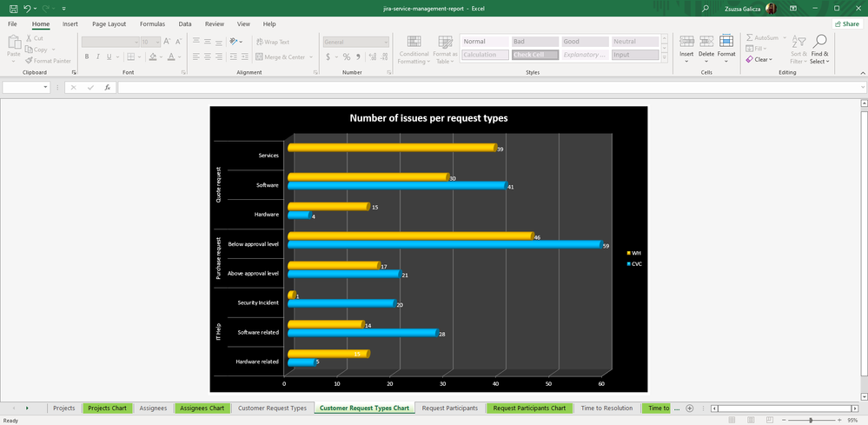This screenshot has width=868, height=425.
Task: Select the Bad cell style
Action: 534,42
